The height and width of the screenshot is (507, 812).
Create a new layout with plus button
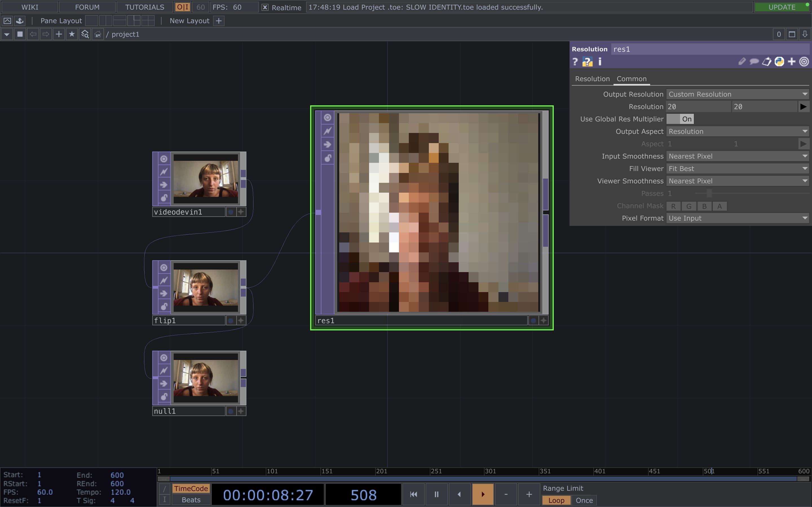[219, 21]
